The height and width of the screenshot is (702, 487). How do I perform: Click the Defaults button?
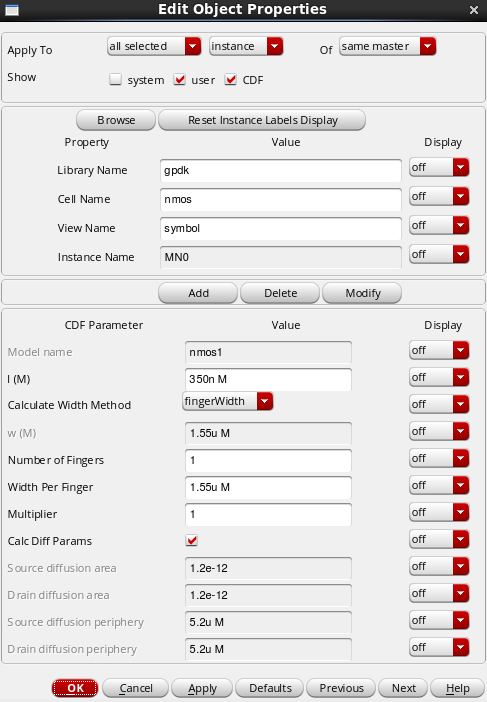269,688
